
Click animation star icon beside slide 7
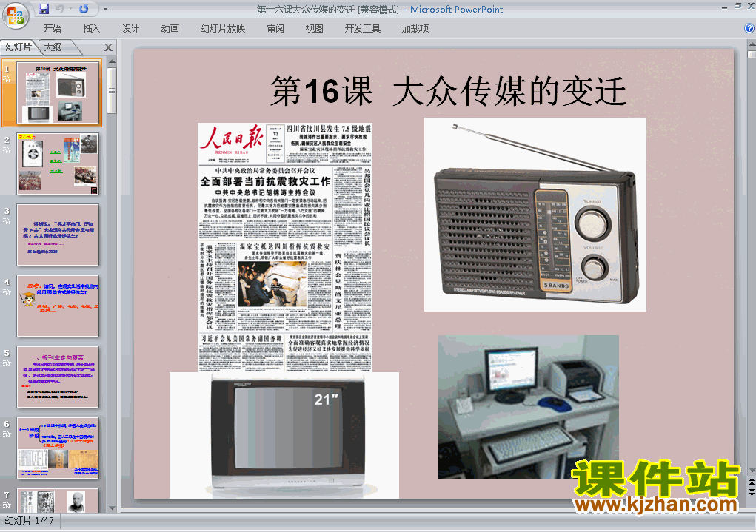pos(7,505)
